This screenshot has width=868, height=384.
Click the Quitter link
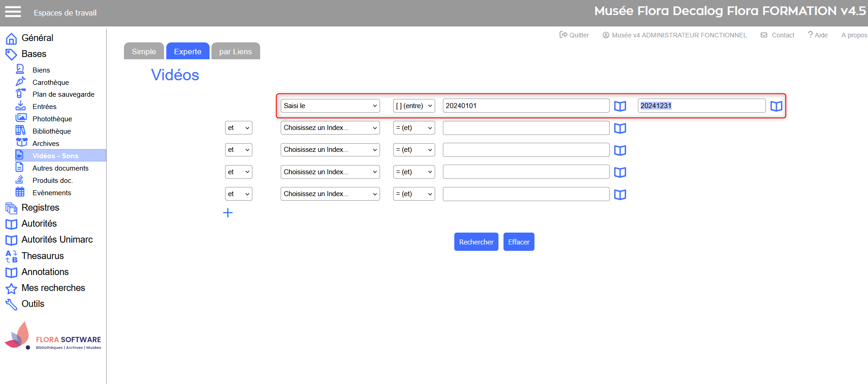[x=574, y=35]
